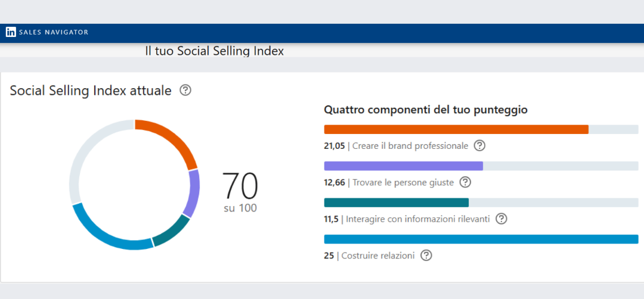Screen dimensions: 644x299
Task: Click the orange brand professionale progress bar
Action: tap(456, 129)
